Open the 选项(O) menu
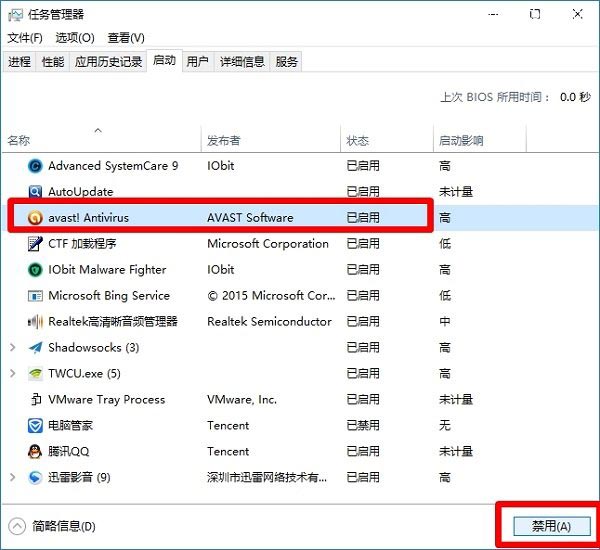Screen dimensions: 600x550 point(75,38)
